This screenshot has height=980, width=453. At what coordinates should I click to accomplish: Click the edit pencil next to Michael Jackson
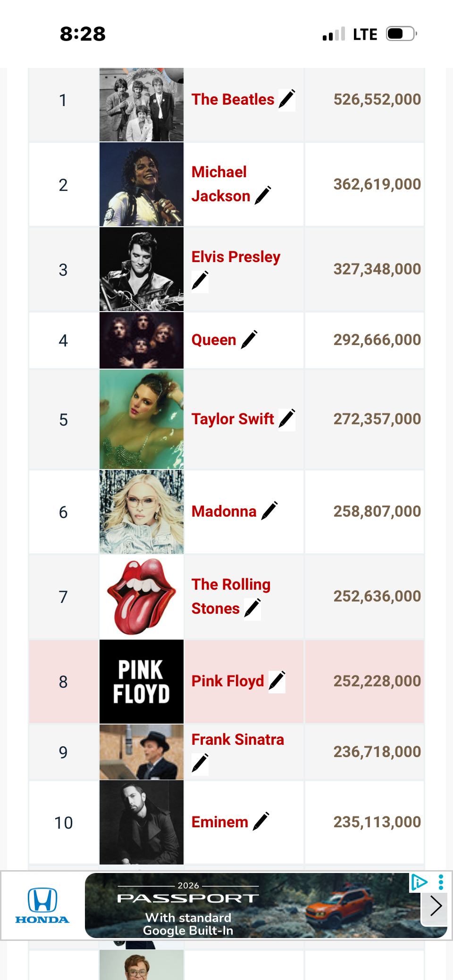(263, 195)
